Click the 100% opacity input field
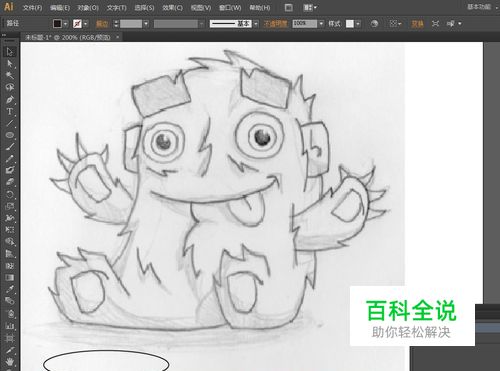This screenshot has width=500, height=371. pyautogui.click(x=305, y=24)
